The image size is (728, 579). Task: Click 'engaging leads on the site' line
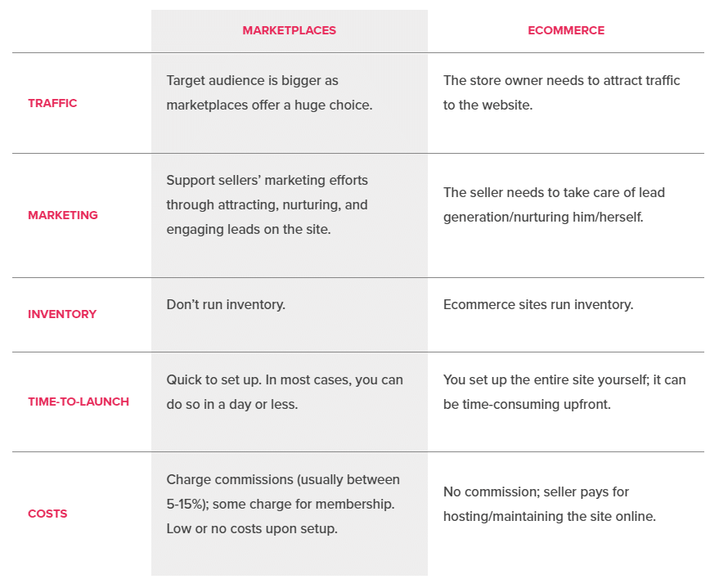pyautogui.click(x=249, y=229)
